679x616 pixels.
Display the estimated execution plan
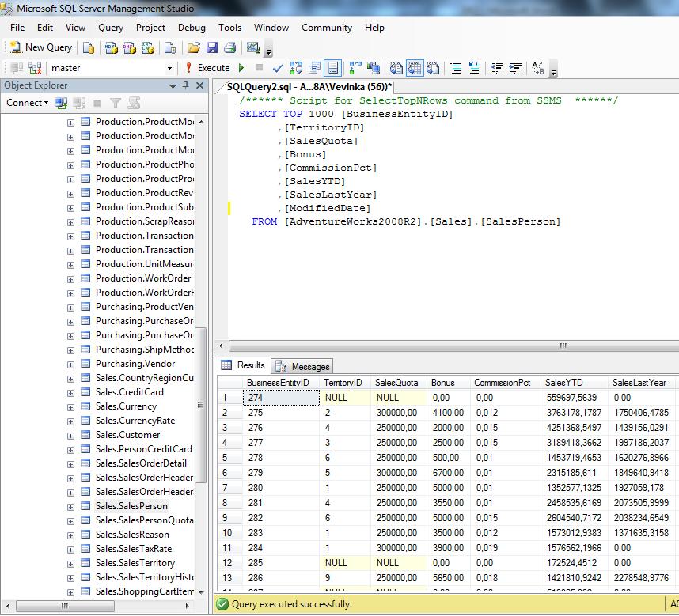[x=296, y=68]
